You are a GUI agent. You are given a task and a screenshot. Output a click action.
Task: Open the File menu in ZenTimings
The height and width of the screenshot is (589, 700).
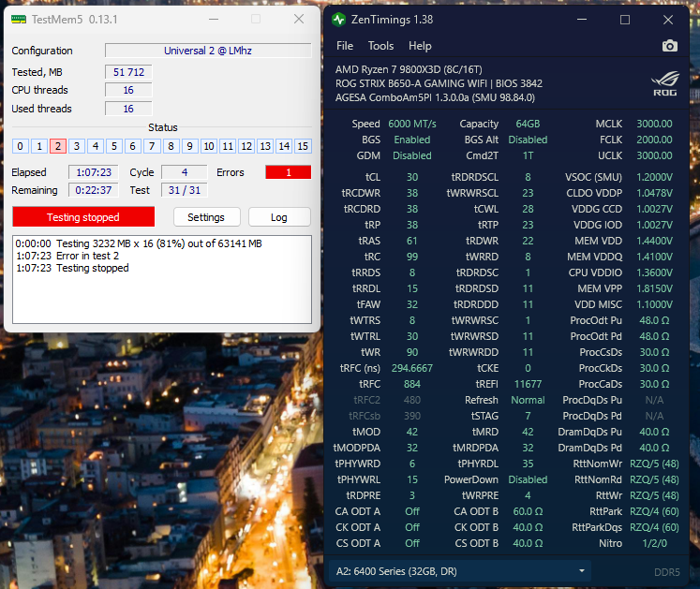click(x=345, y=46)
